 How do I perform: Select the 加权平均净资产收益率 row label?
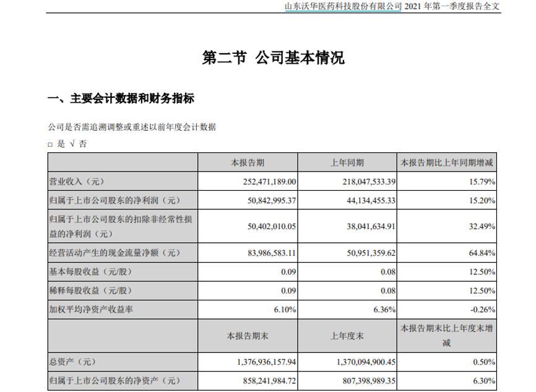[90, 309]
